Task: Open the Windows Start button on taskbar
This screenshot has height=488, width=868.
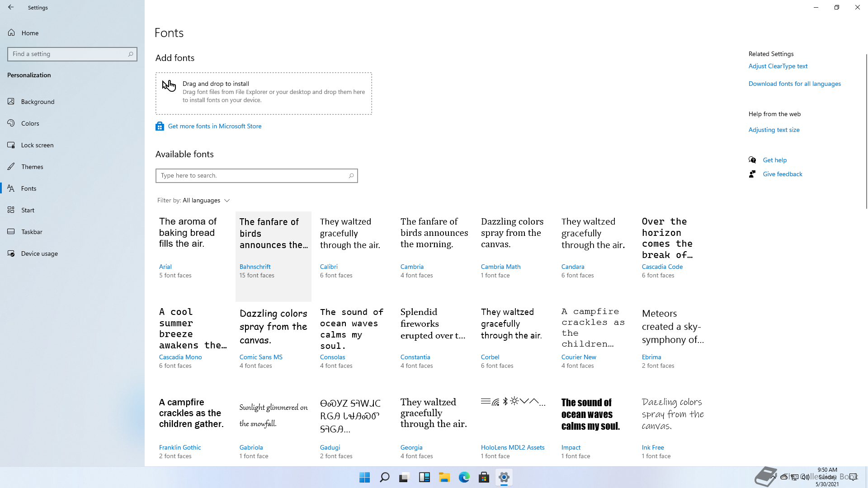Action: [x=364, y=477]
